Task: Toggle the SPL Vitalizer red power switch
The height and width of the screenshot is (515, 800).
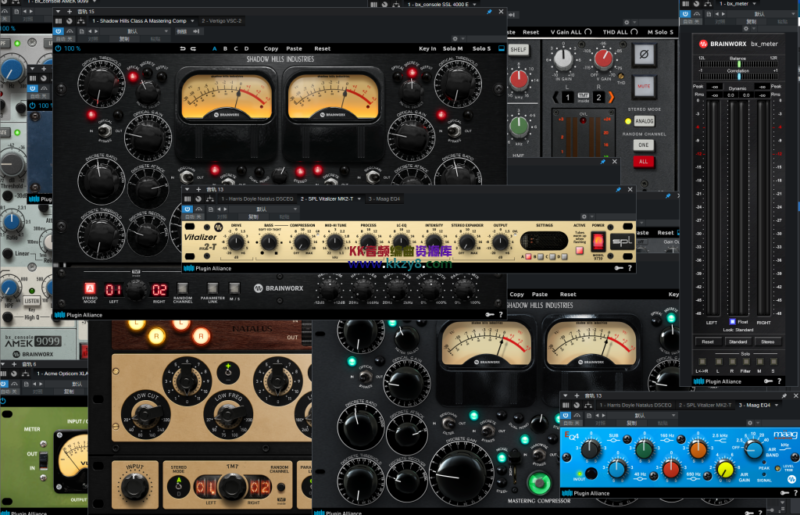Action: point(598,241)
